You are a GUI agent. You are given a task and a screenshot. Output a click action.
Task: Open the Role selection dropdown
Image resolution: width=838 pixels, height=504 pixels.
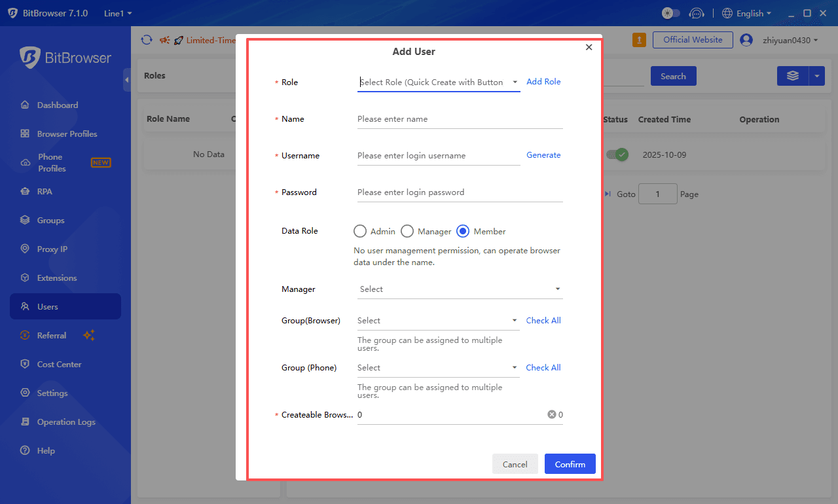pos(439,82)
